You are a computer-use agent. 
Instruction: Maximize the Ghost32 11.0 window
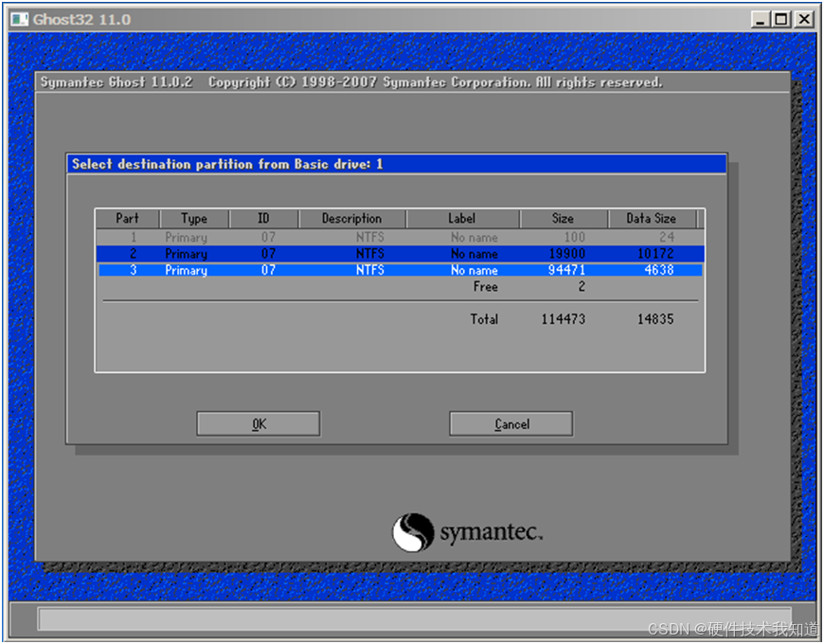[x=781, y=20]
